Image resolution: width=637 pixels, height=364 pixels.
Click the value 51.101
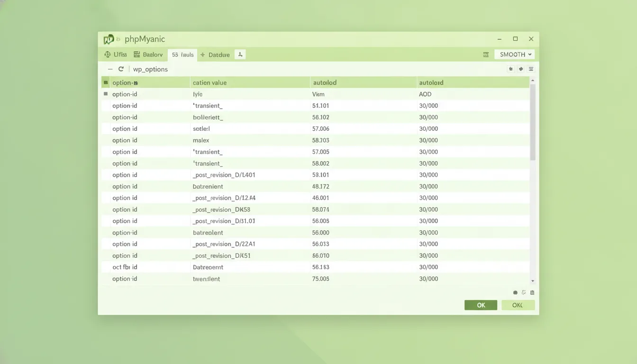click(x=320, y=106)
